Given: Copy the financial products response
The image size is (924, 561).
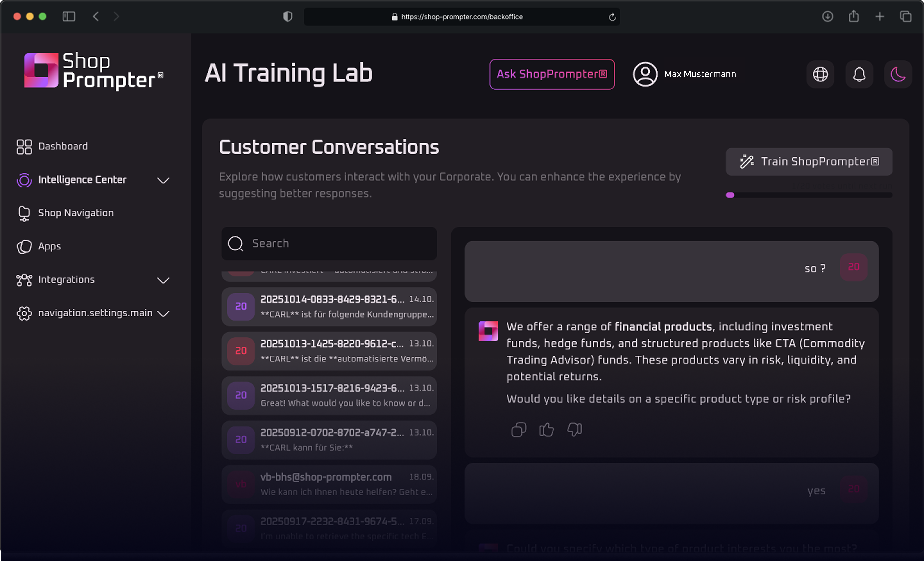Looking at the screenshot, I should [519, 429].
